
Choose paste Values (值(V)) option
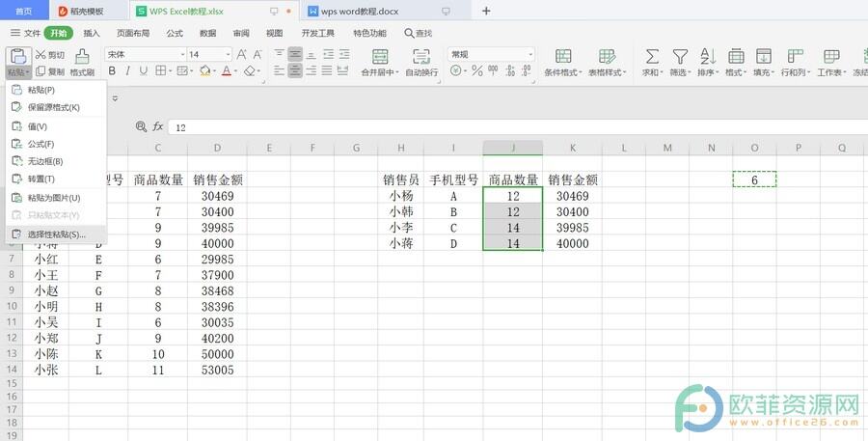(x=55, y=126)
